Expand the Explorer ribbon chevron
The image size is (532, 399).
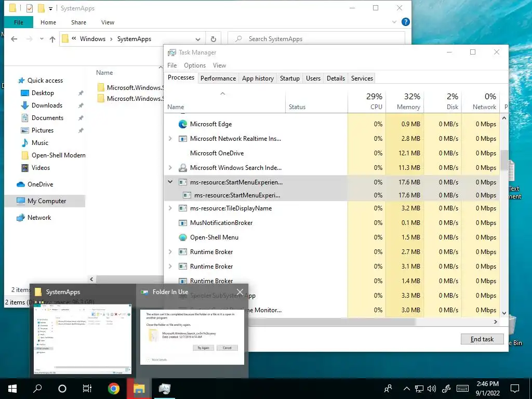[394, 22]
